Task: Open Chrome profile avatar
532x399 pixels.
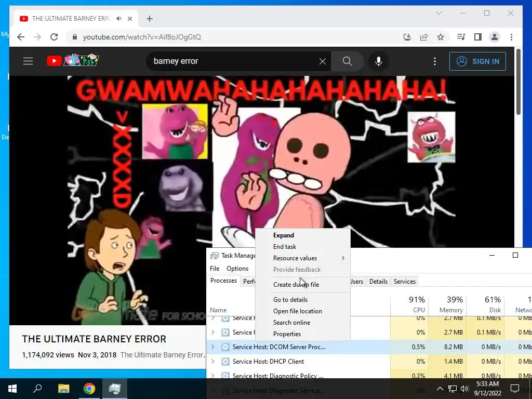Action: (x=495, y=37)
